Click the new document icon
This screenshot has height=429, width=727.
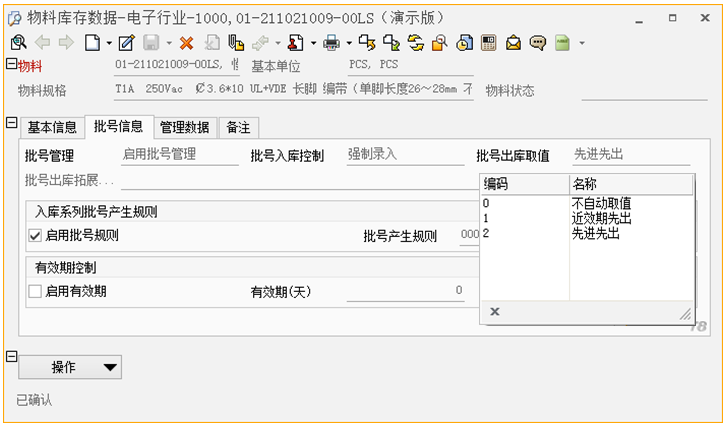point(92,42)
